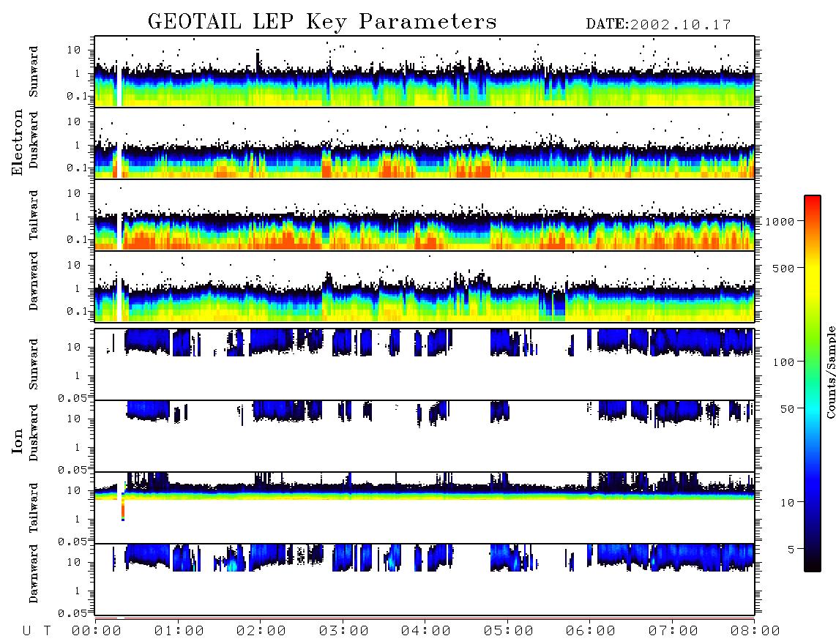
Task: Click the Ion "Duskward" panel label
Action: tap(33, 433)
